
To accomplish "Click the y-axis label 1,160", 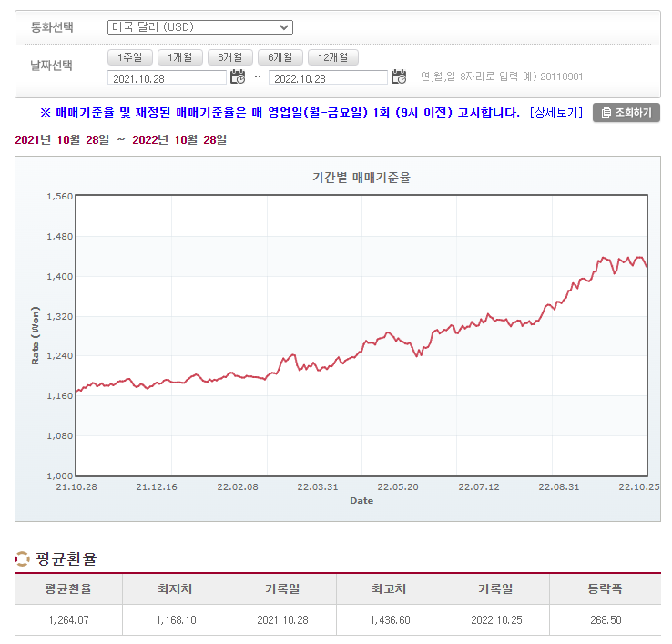I will point(60,395).
